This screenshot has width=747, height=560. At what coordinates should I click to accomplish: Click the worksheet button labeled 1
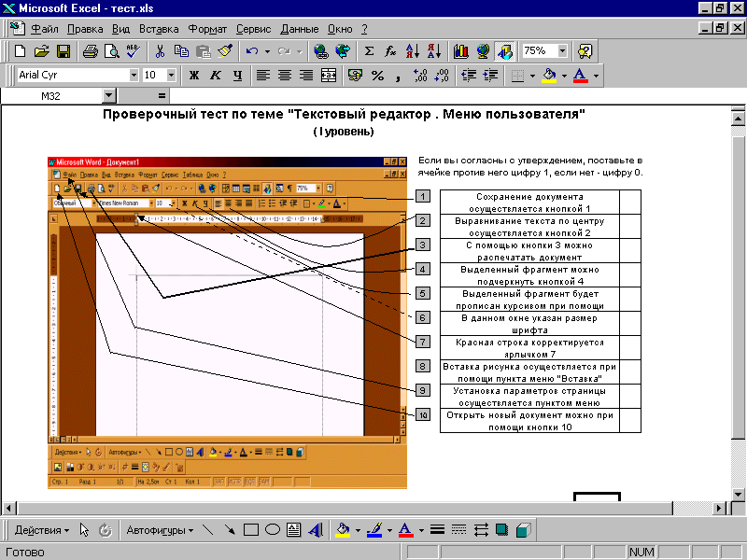pos(423,196)
